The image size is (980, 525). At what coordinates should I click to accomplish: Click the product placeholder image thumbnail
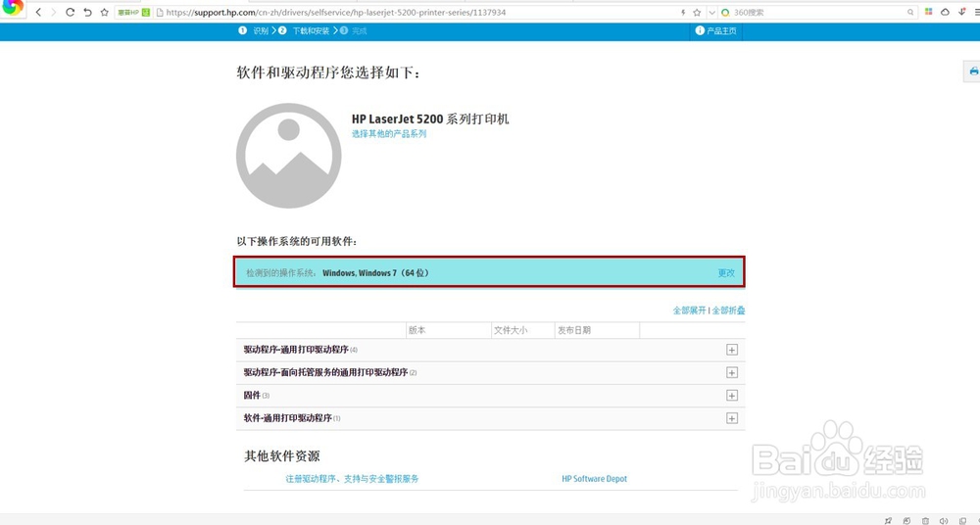(288, 156)
